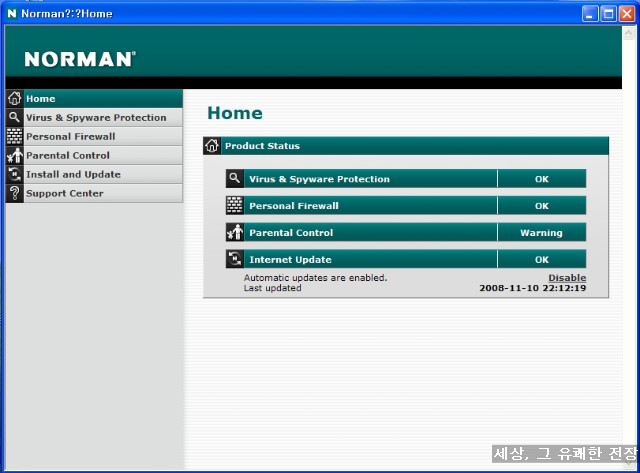Click OK status for Personal Firewall

point(542,206)
